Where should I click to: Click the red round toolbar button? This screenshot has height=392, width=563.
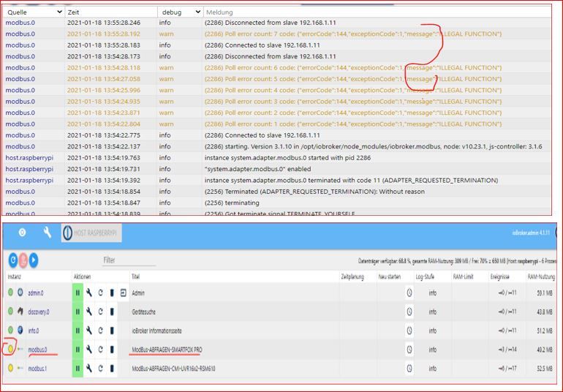(x=23, y=260)
